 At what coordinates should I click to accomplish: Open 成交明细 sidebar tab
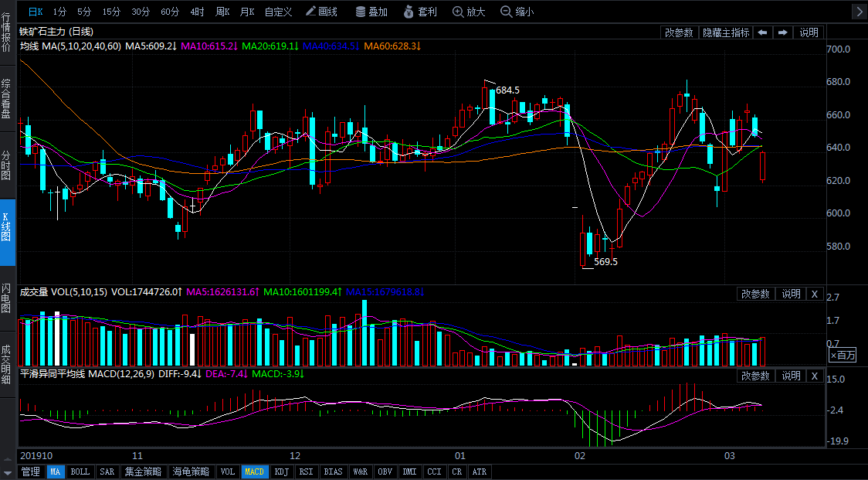click(6, 366)
